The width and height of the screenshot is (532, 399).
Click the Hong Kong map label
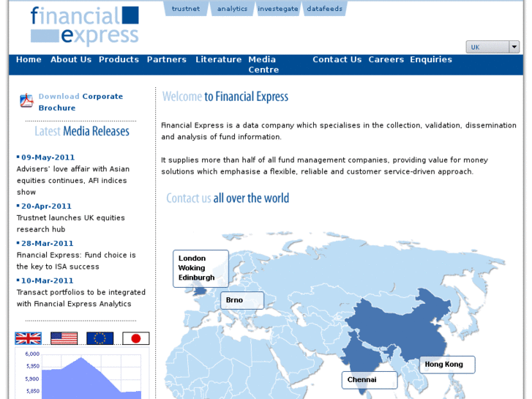pyautogui.click(x=447, y=365)
